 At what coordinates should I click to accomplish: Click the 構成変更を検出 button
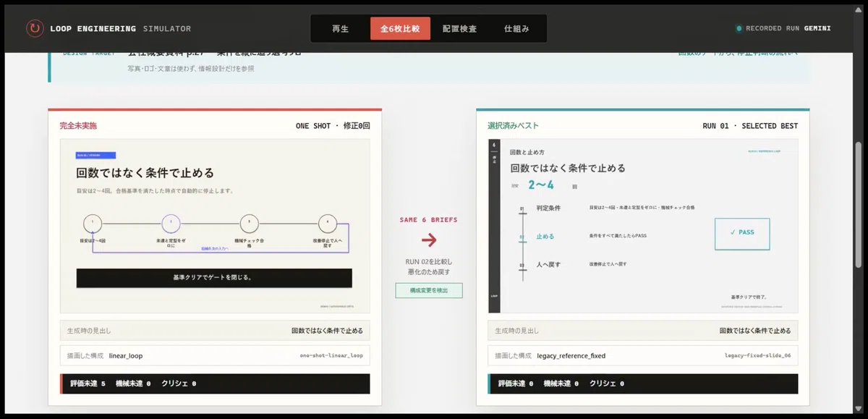pos(429,290)
